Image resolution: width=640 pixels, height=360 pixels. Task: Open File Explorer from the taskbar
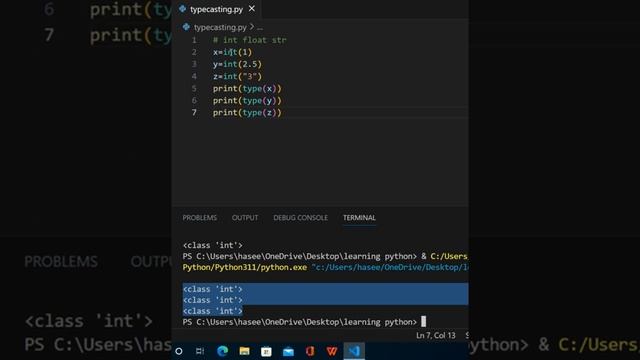244,351
